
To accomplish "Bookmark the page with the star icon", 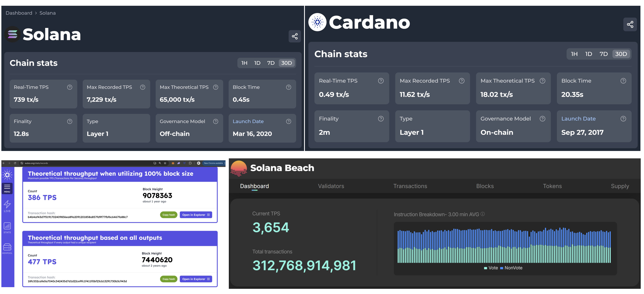I will [165, 163].
